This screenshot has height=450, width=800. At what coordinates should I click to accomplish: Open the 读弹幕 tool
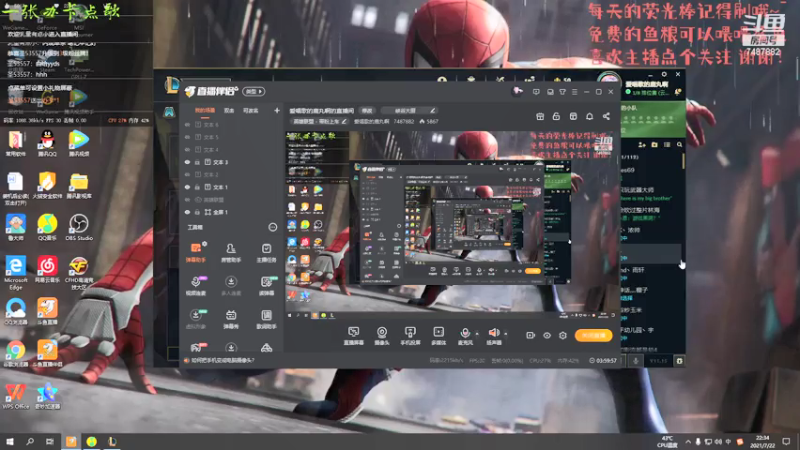click(x=266, y=286)
